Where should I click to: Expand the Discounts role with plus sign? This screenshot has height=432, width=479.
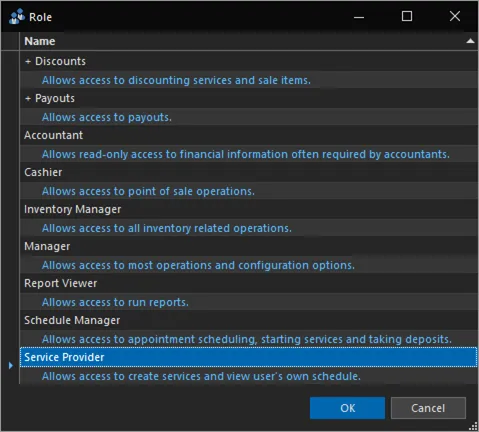pyautogui.click(x=28, y=61)
